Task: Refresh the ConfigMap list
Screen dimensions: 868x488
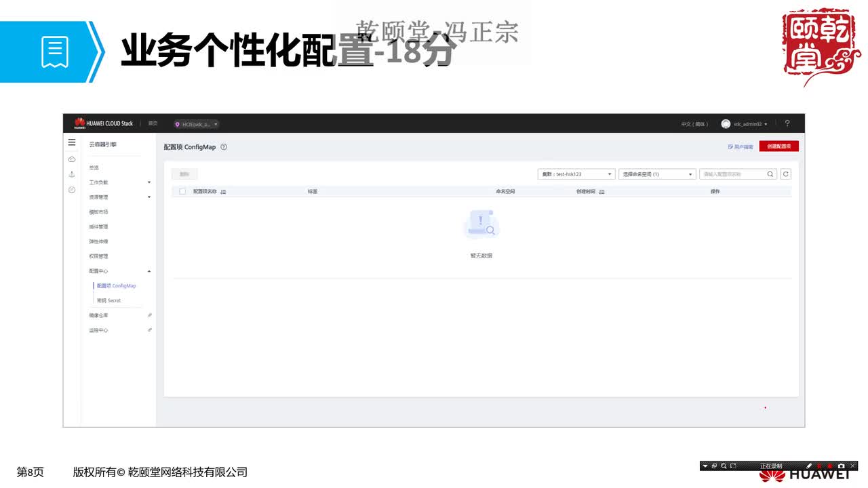Action: tap(786, 174)
